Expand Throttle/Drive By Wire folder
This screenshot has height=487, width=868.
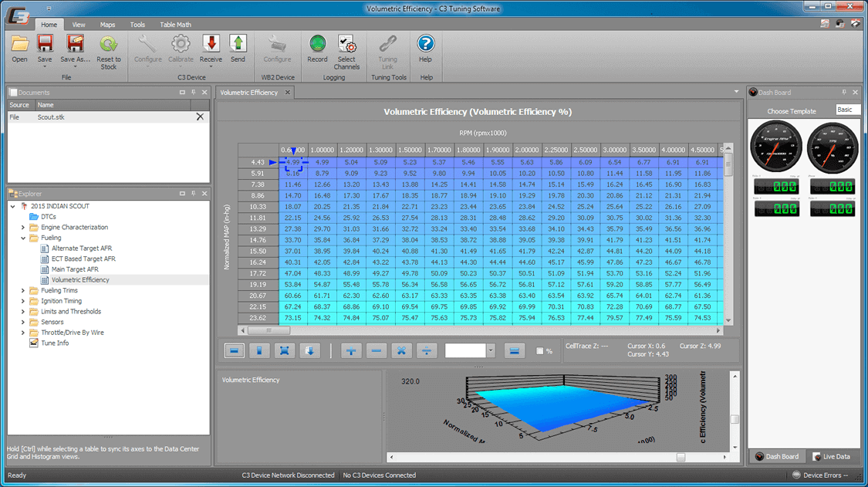23,333
